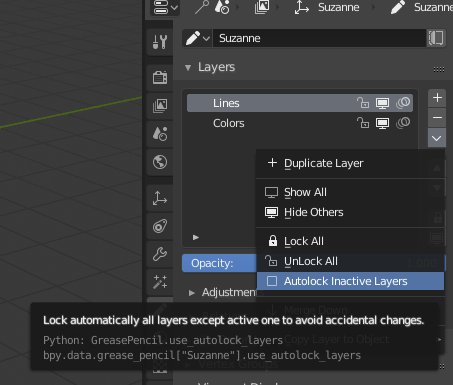Open the Modifiers wrench tab
This screenshot has height=385, width=453.
[x=160, y=254]
